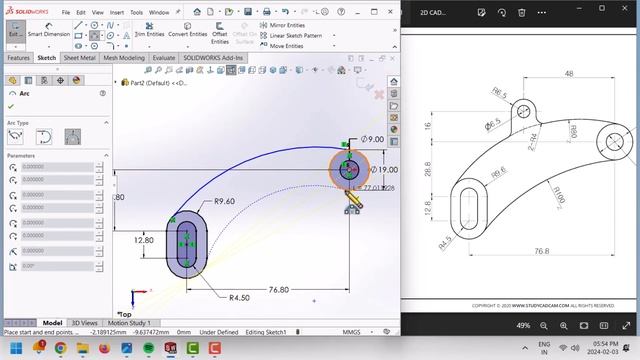640x360 pixels.
Task: Expand the Part2 (Default) tree node
Action: tap(116, 82)
